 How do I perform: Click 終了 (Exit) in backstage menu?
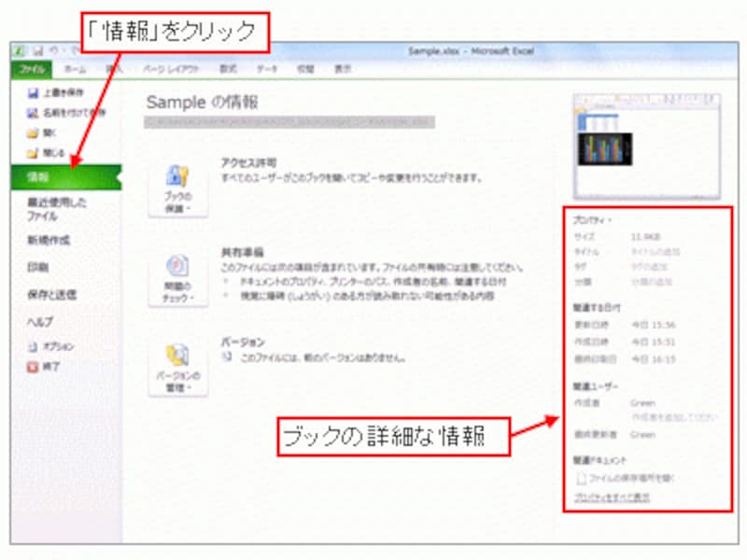(43, 367)
